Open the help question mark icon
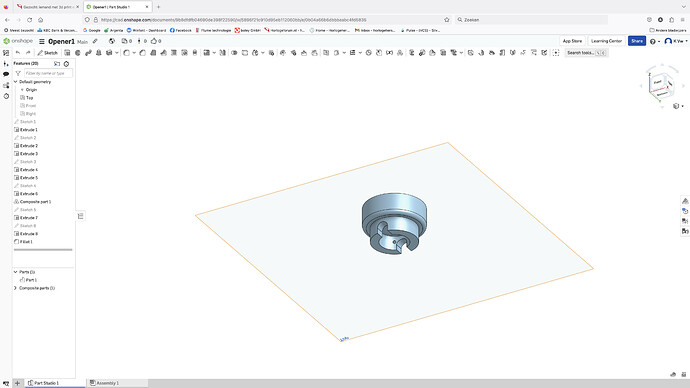Image resolution: width=690 pixels, height=388 pixels. [x=653, y=41]
